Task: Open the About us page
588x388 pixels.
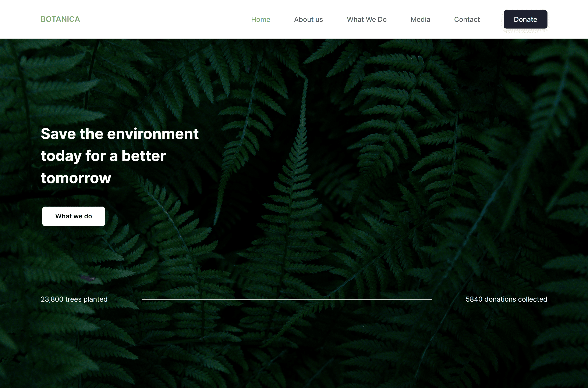Action: point(308,19)
